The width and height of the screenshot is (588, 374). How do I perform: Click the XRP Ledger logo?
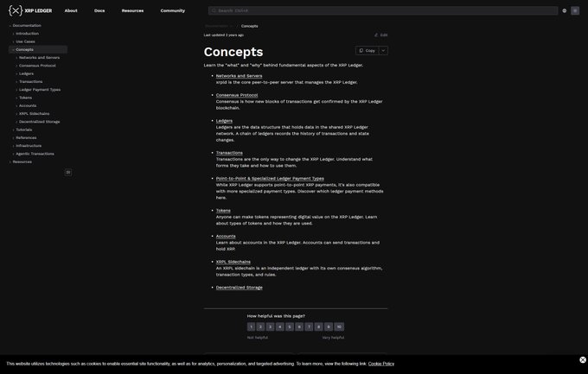click(x=30, y=10)
